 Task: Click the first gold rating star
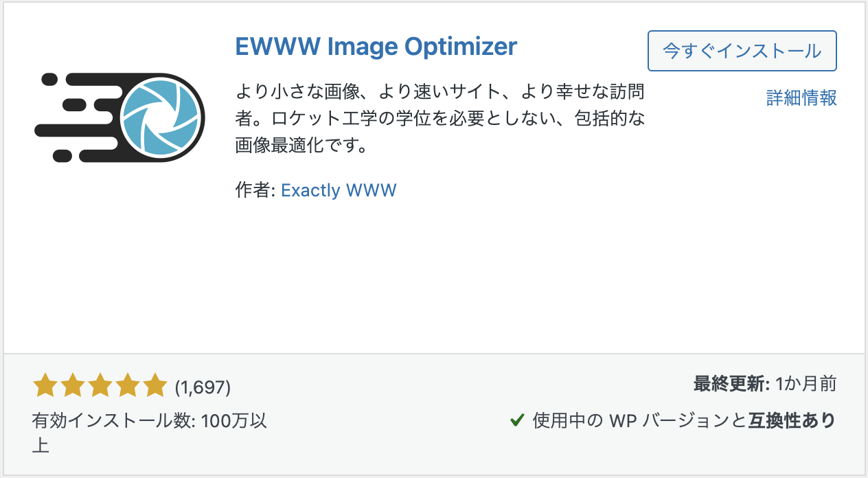45,386
